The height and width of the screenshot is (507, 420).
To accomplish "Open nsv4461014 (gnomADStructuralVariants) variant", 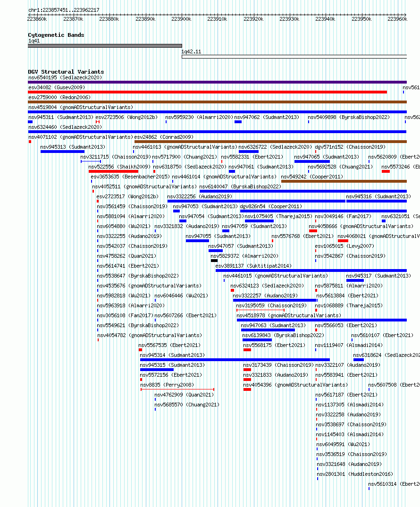I will click(224, 177).
